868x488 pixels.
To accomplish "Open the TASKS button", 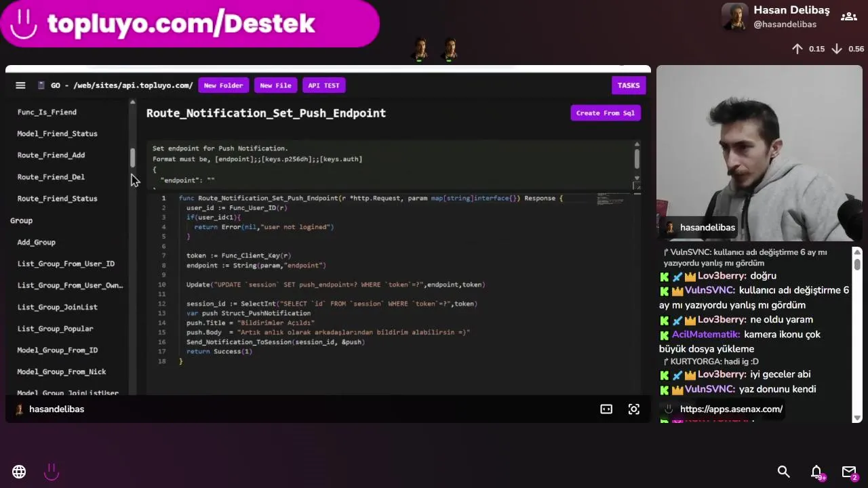I will pyautogui.click(x=628, y=85).
